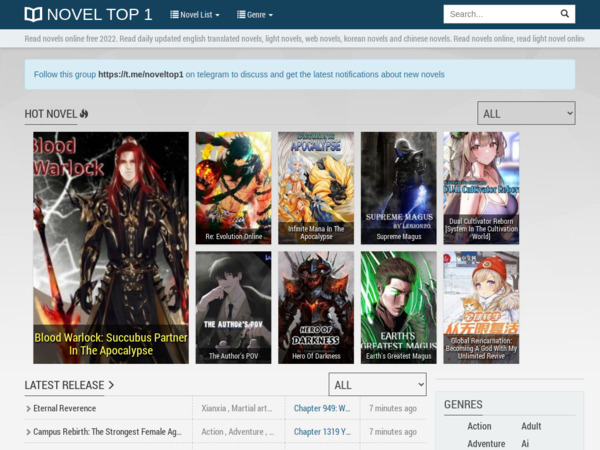This screenshot has height=450, width=600.
Task: Select the Ai genre in Genres panel
Action: (x=525, y=443)
